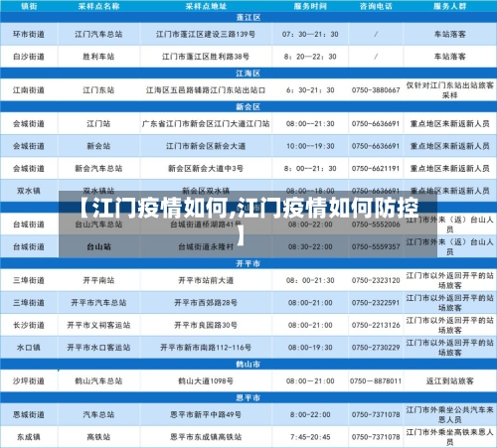Click the '江门汽车总站' cell
The height and width of the screenshot is (448, 497).
pyautogui.click(x=98, y=34)
